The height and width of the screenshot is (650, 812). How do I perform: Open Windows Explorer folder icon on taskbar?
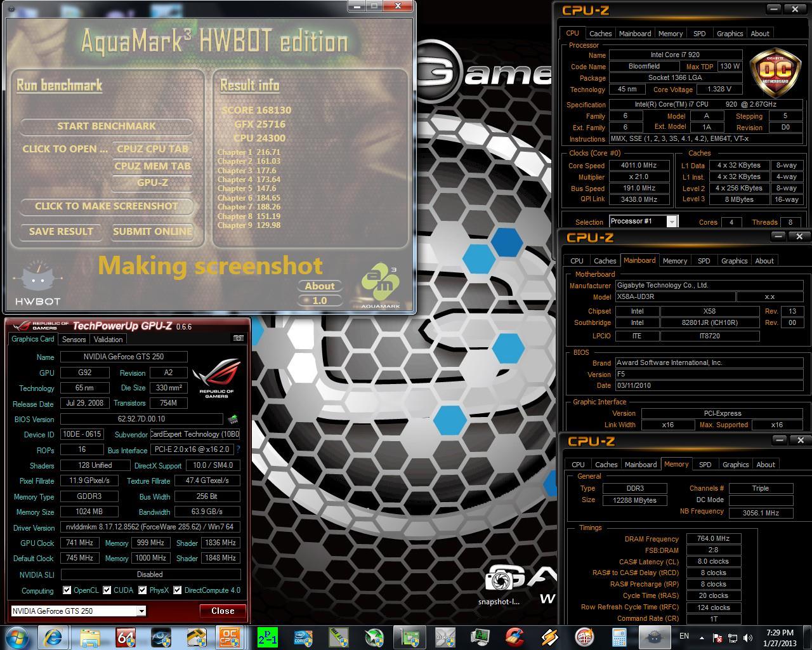coord(90,637)
